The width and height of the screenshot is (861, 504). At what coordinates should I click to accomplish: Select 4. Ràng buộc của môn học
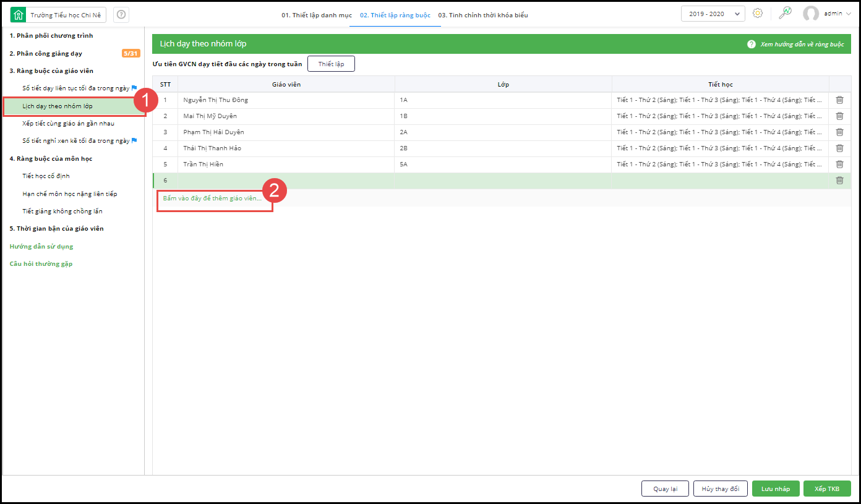click(51, 158)
